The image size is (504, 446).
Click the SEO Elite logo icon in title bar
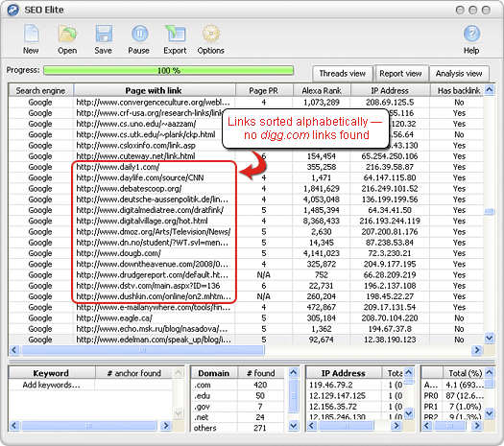coord(12,10)
